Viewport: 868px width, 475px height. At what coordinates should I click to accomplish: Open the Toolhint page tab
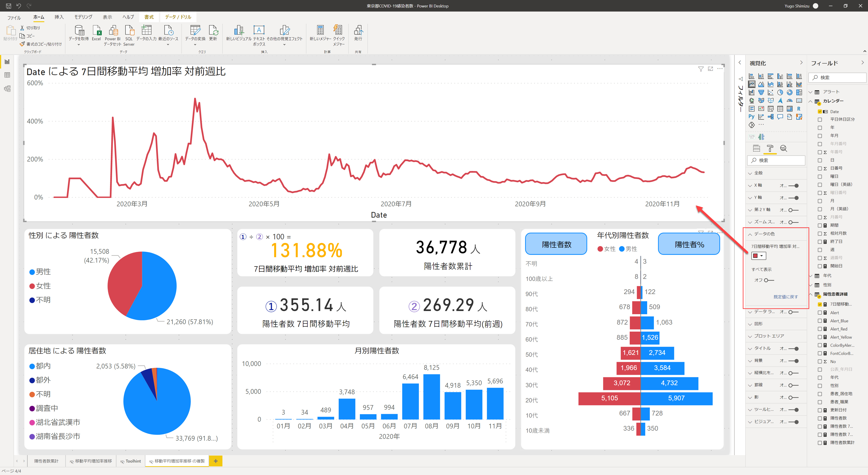[131, 461]
